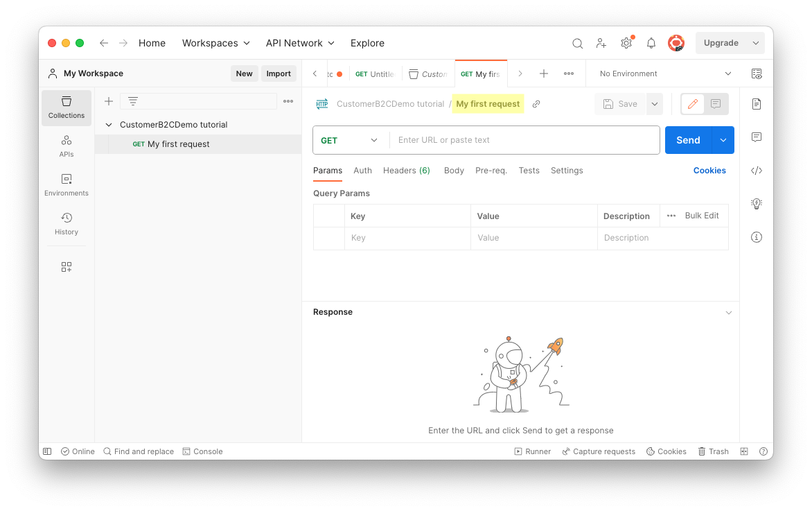812x511 pixels.
Task: Switch to the Headers (6) tab
Action: click(x=407, y=171)
